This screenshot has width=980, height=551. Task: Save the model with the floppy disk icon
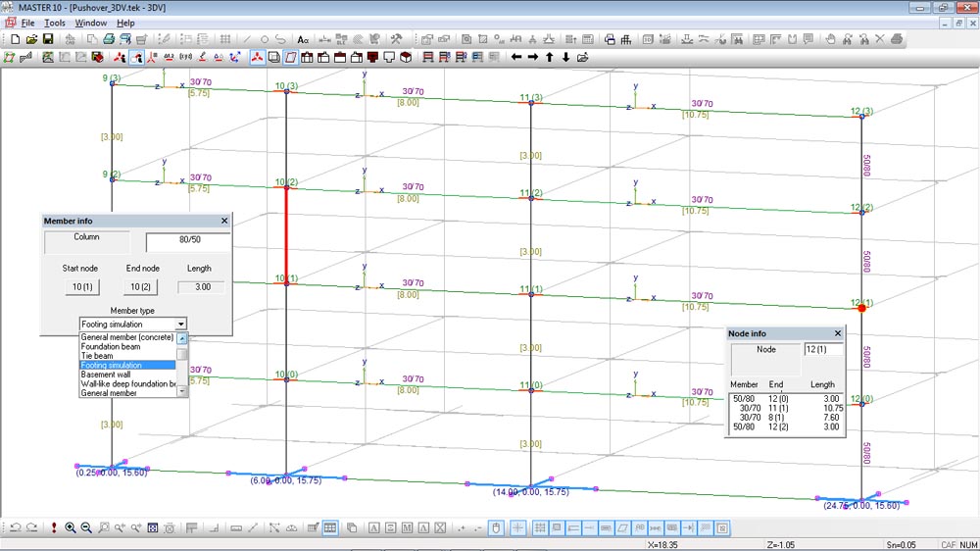click(48, 39)
